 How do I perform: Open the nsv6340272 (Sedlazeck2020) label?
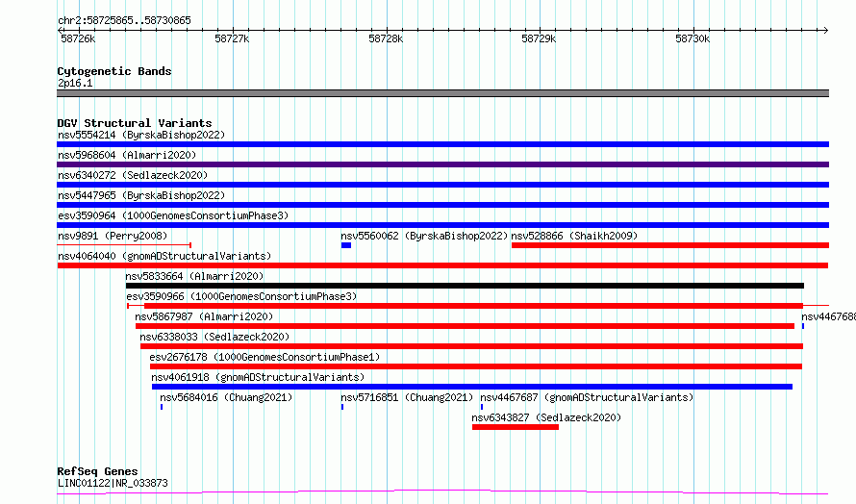[x=133, y=175]
